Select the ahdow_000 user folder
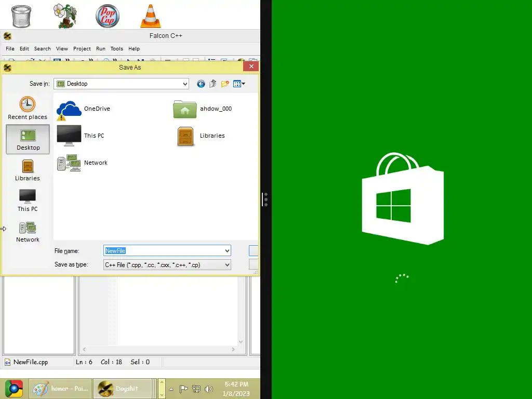Screen dimensions: 532x399 pos(203,109)
